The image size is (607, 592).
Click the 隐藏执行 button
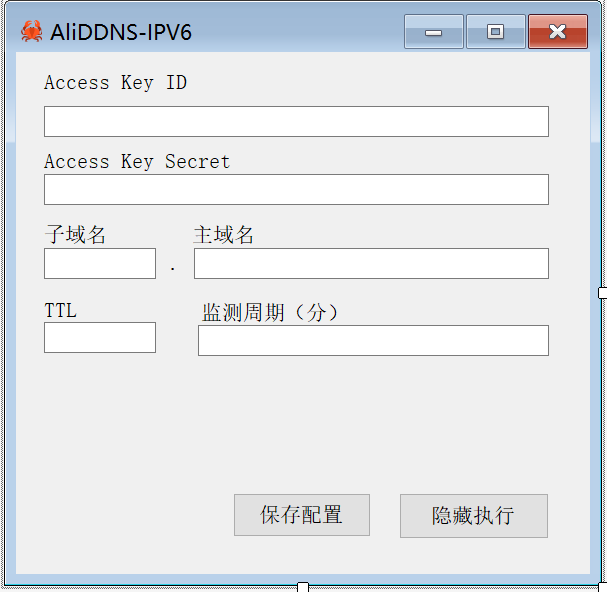[474, 516]
